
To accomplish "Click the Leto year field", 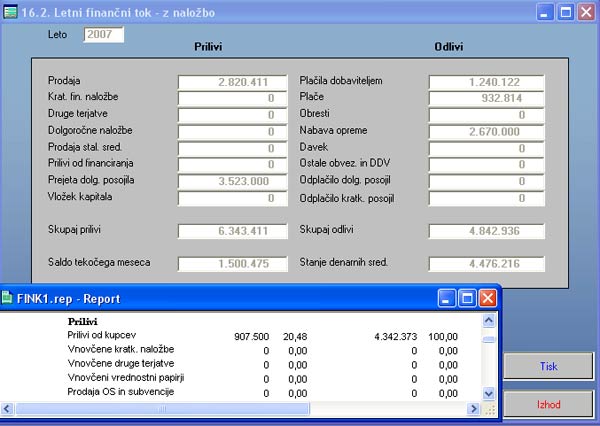I will 104,34.
